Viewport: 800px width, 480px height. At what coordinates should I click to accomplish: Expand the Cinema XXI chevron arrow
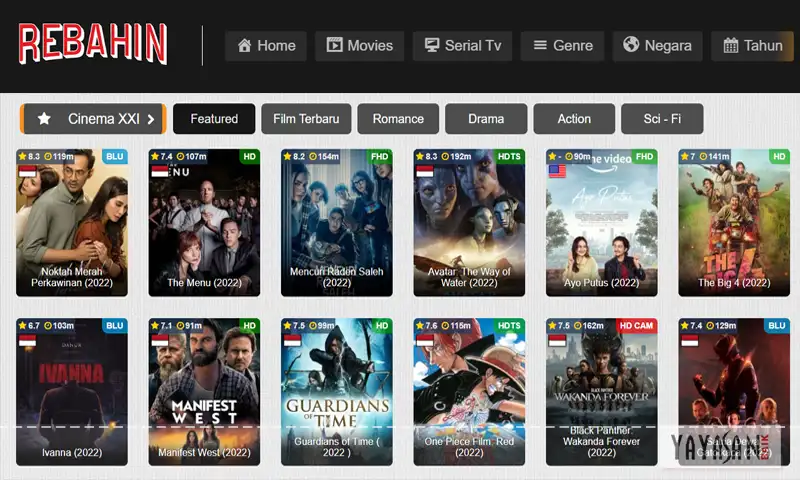coord(151,119)
